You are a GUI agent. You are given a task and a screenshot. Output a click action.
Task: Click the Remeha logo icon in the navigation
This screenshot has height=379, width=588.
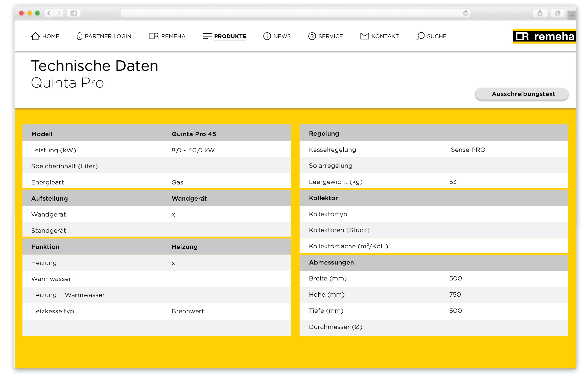pyautogui.click(x=154, y=36)
